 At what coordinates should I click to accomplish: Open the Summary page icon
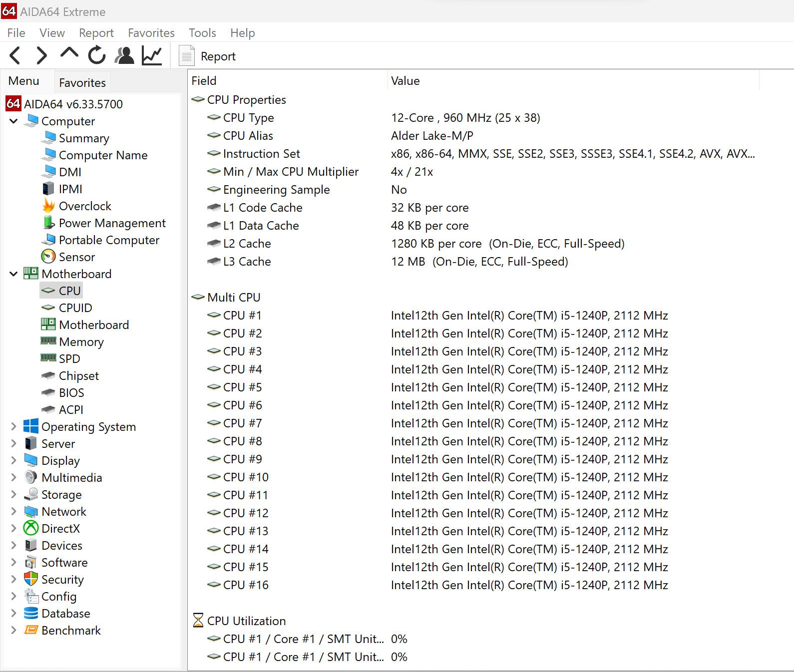[49, 137]
